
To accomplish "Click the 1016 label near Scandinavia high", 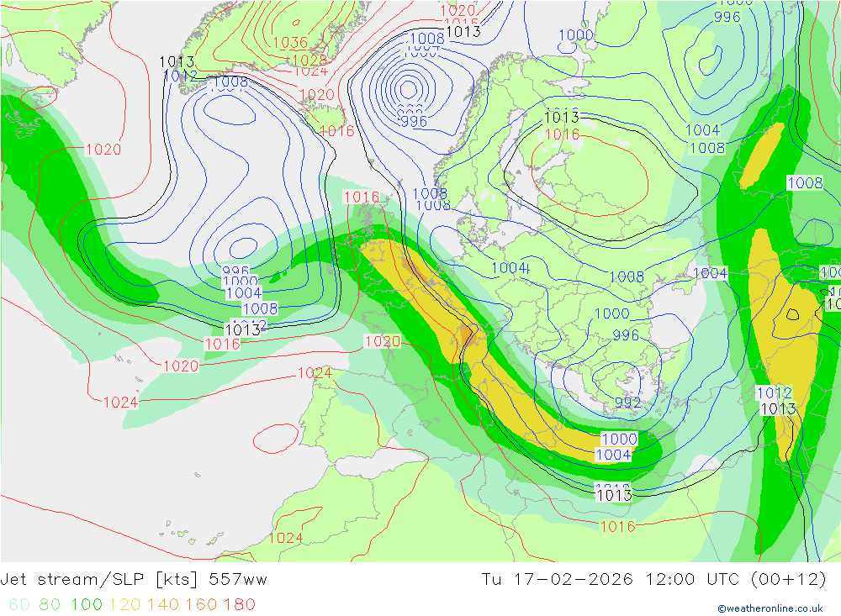I will 562,134.
